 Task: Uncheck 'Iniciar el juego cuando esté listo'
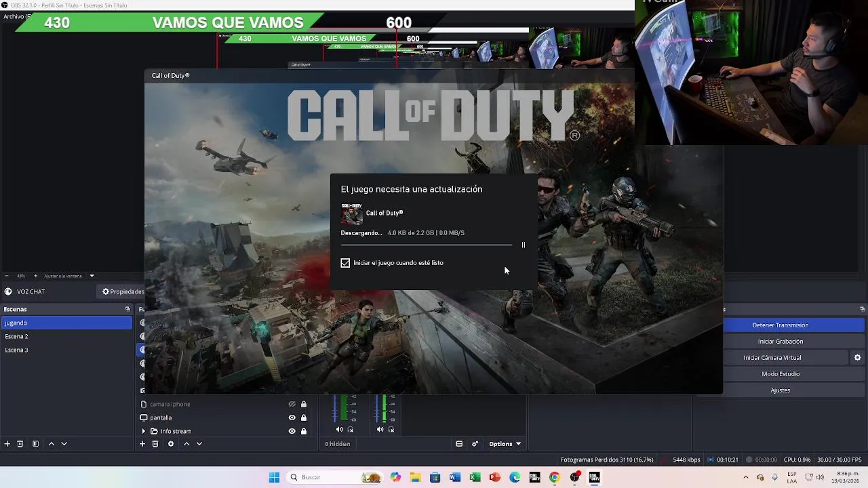(345, 263)
